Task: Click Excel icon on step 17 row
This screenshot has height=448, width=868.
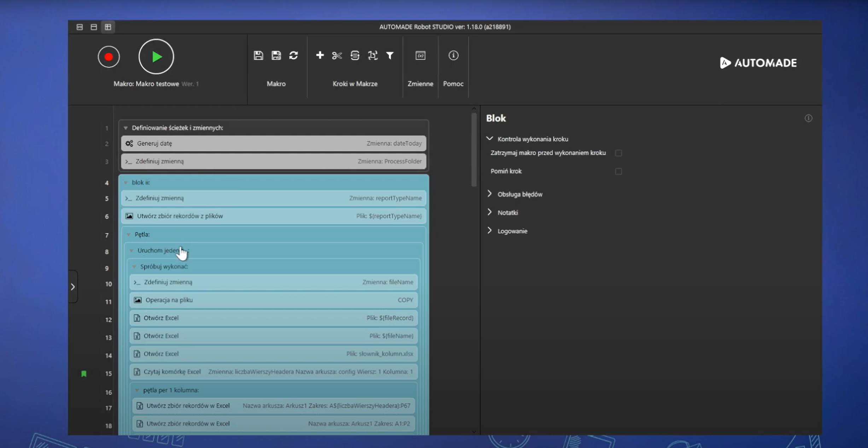Action: point(140,406)
